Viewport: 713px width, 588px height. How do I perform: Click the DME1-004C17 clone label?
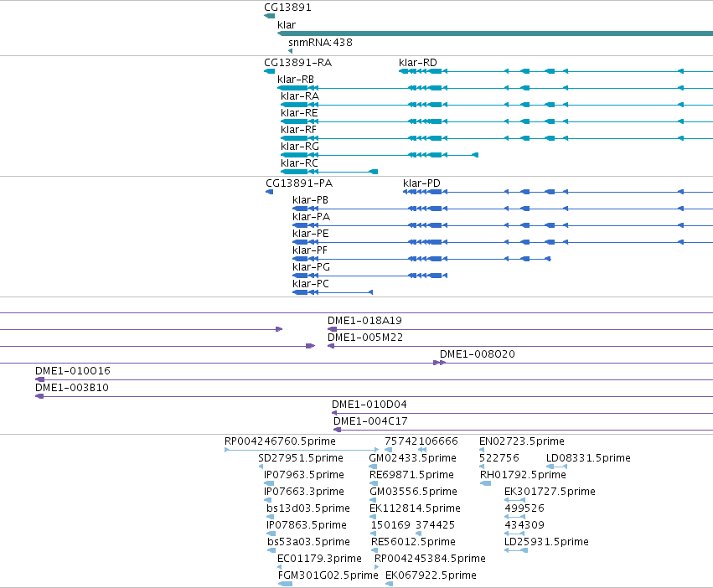point(370,421)
